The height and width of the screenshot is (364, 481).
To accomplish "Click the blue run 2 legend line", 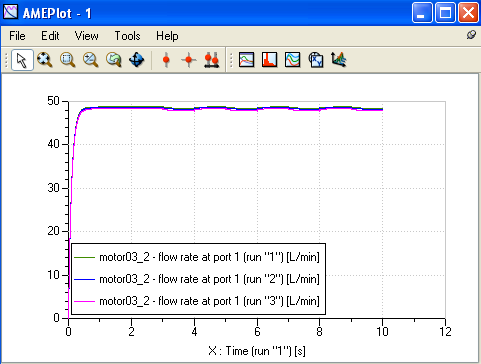I will pos(84,279).
